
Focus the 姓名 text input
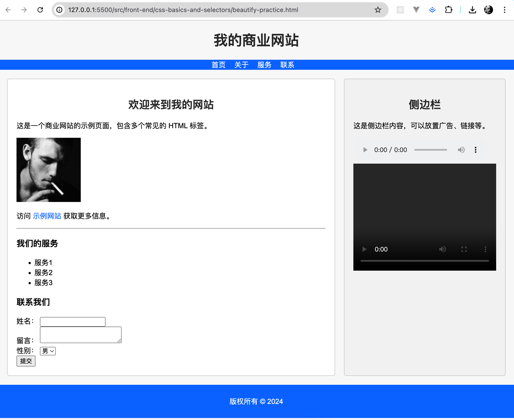73,321
